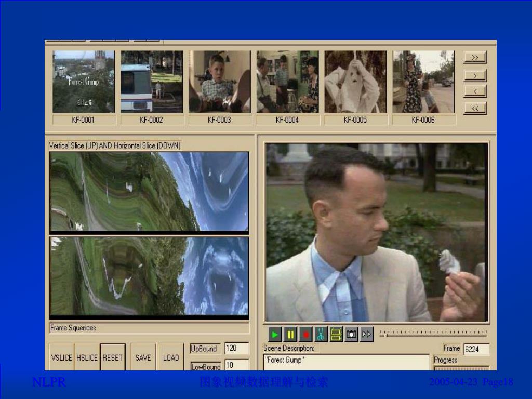This screenshot has height=399, width=532.
Task: Click the VSLICE button
Action: (x=61, y=357)
